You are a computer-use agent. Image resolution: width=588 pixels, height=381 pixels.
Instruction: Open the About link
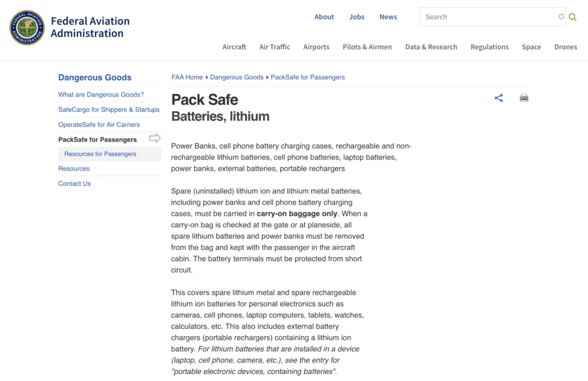pyautogui.click(x=324, y=17)
